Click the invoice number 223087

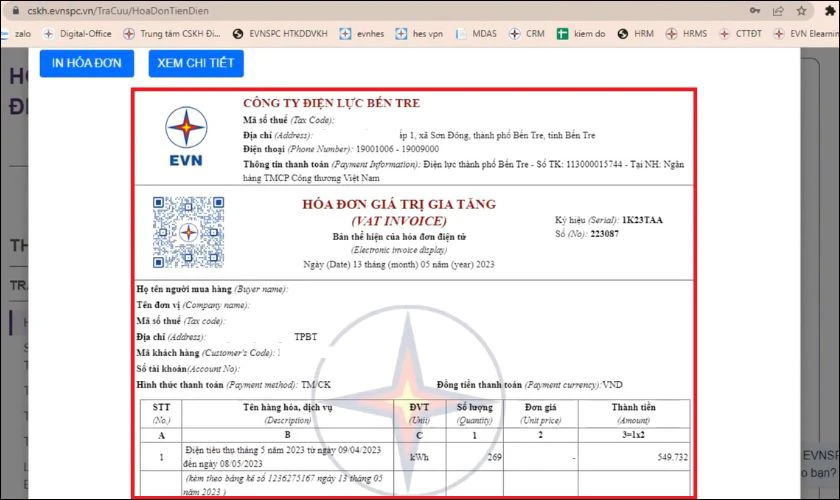604,234
